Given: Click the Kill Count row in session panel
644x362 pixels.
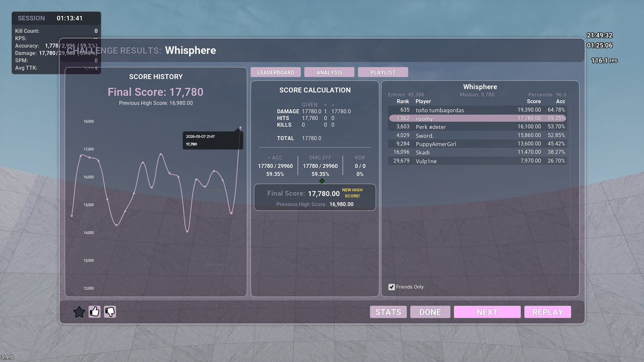Looking at the screenshot, I should [56, 31].
